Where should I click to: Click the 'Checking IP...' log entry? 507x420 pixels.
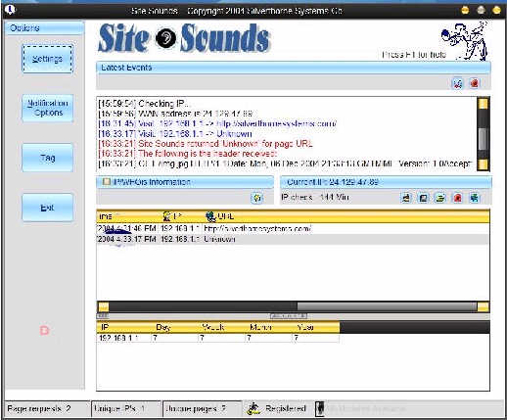click(x=144, y=104)
